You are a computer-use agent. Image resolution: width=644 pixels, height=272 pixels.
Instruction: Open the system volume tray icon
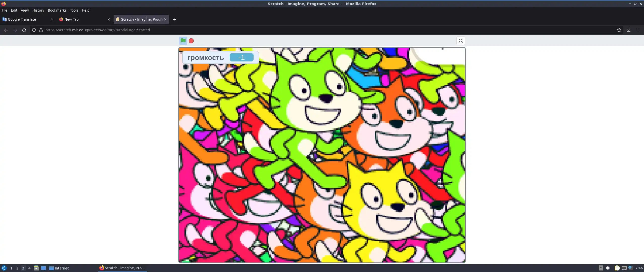pos(608,268)
